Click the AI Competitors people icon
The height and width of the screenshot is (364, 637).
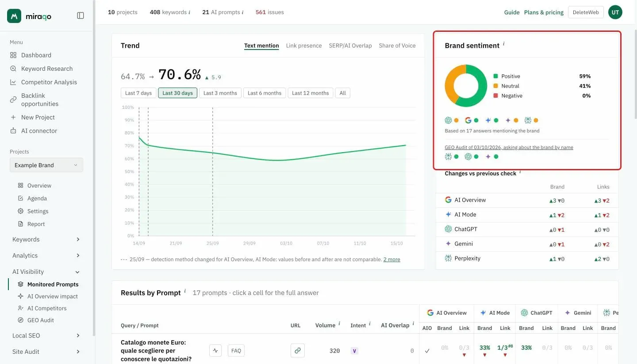pyautogui.click(x=20, y=308)
